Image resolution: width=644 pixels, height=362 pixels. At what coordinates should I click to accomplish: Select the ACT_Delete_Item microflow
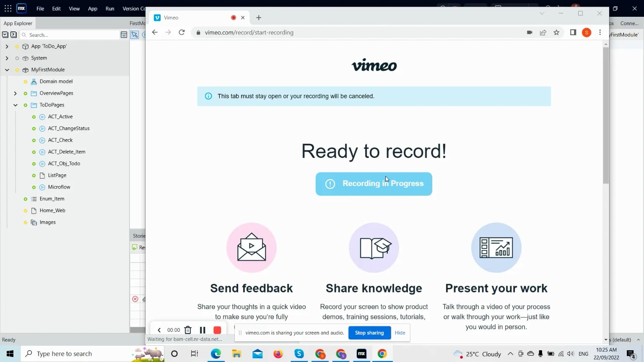point(67,152)
